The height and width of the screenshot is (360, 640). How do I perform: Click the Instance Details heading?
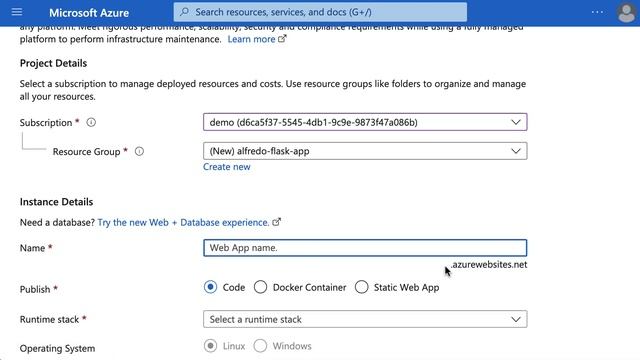56,202
